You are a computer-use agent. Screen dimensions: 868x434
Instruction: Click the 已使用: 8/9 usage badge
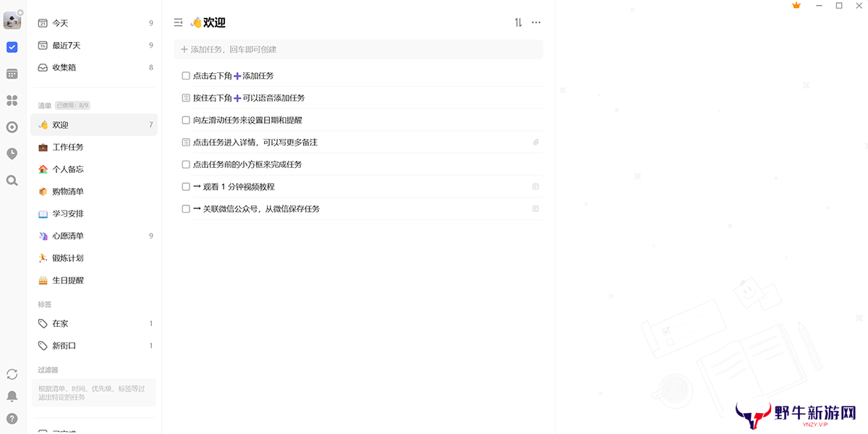tap(72, 106)
